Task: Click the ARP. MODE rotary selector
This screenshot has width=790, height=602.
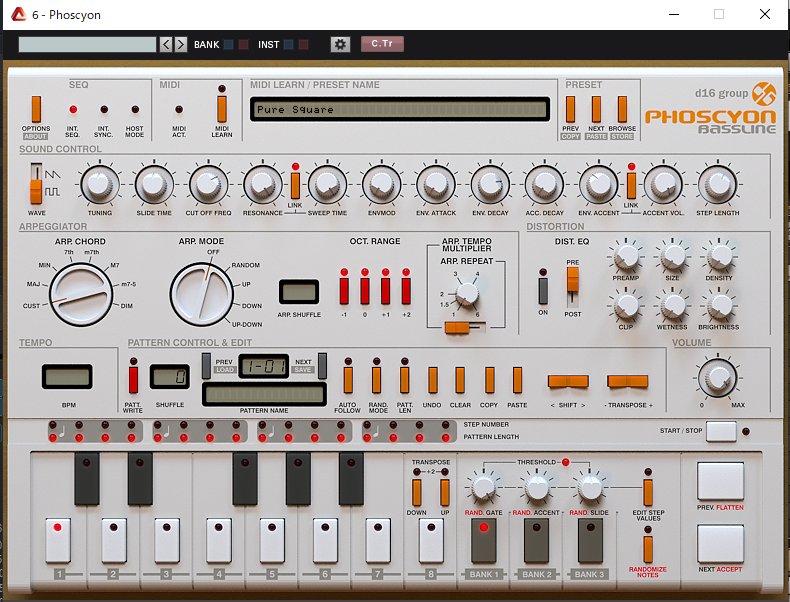Action: 202,294
